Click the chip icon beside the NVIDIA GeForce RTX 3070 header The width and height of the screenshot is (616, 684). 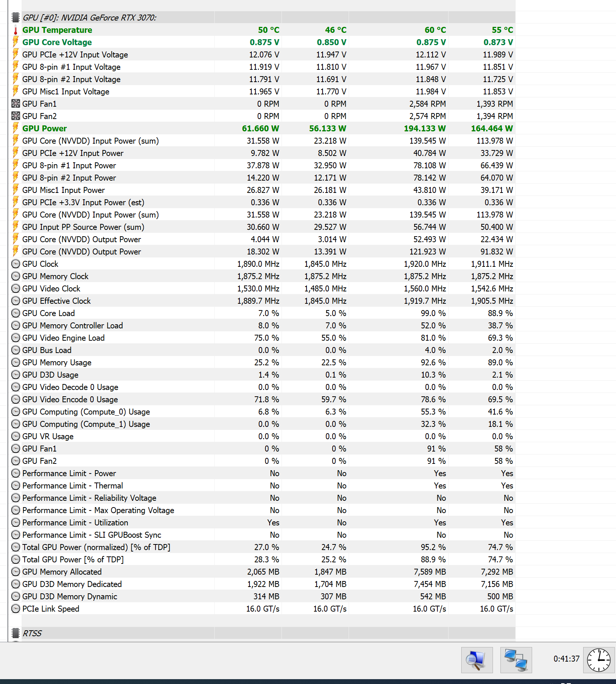point(16,18)
